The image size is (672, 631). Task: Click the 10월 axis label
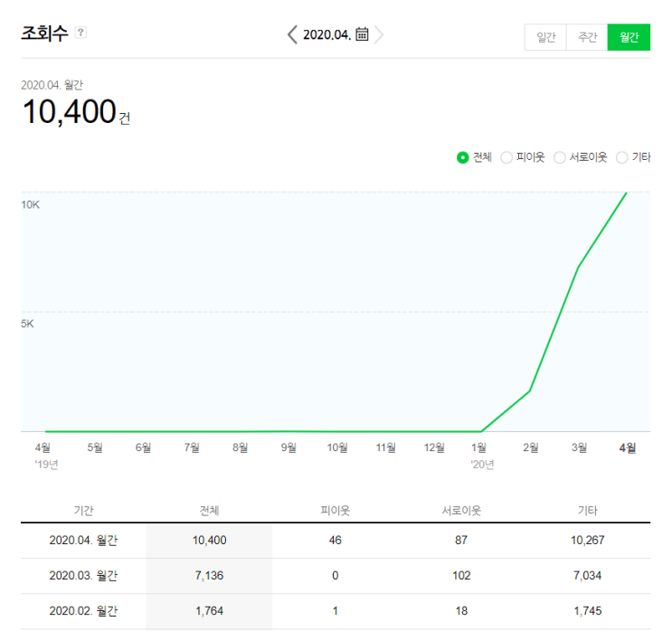(337, 447)
